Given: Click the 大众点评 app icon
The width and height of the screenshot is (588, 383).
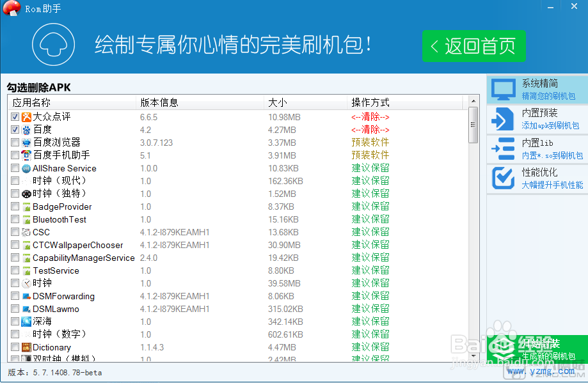Looking at the screenshot, I should pos(26,117).
